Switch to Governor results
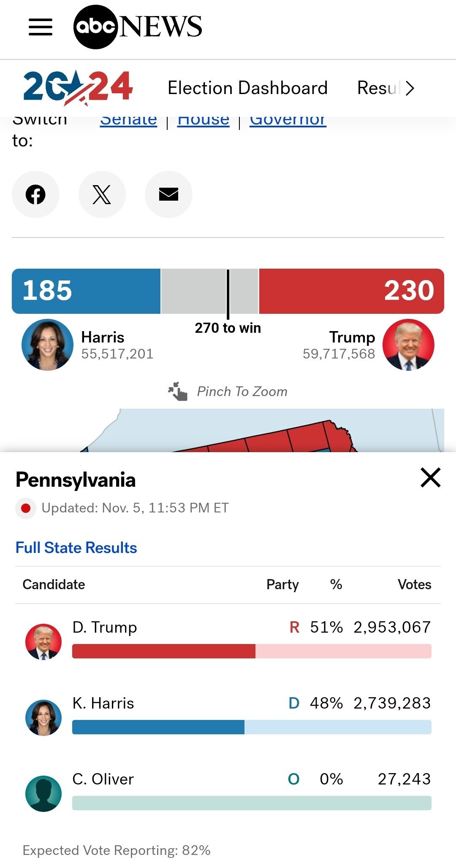The height and width of the screenshot is (868, 456). point(288,121)
